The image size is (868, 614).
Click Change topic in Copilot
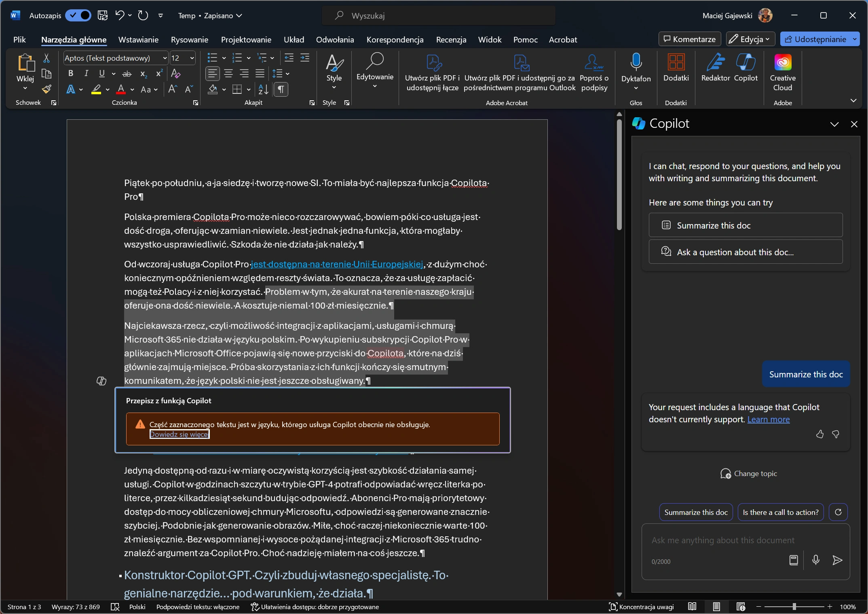coord(748,474)
